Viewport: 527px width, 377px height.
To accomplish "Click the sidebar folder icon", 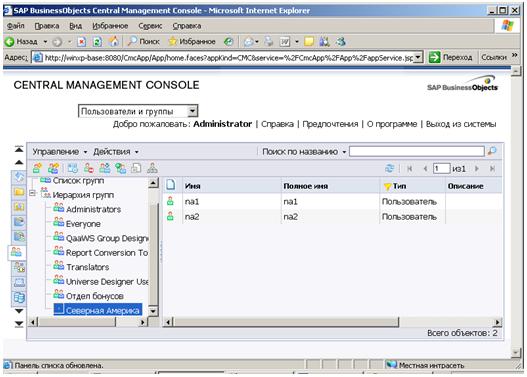I will [19, 192].
